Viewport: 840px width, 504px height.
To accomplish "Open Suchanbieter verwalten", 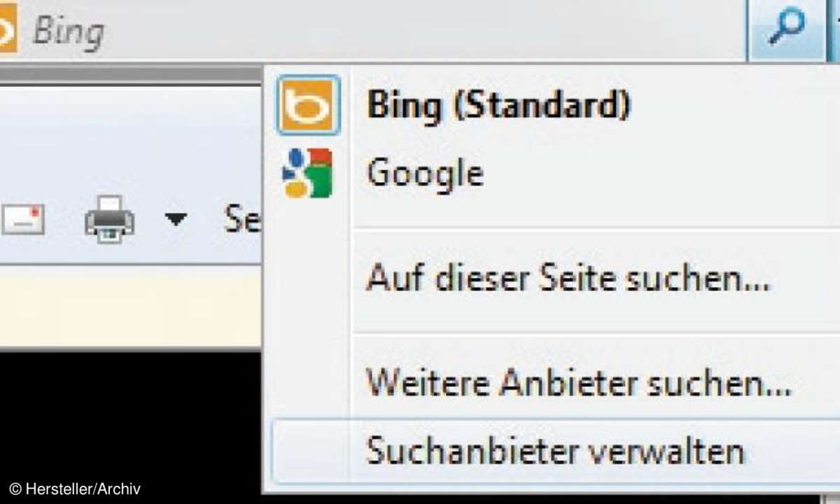I will (x=554, y=451).
